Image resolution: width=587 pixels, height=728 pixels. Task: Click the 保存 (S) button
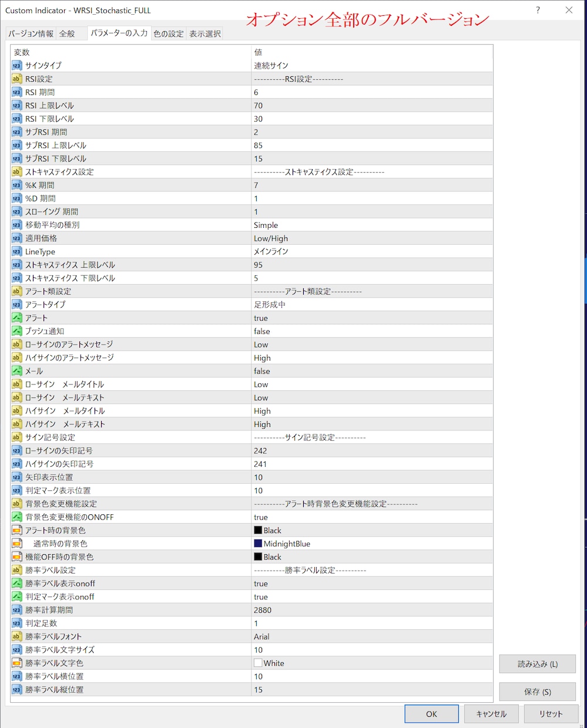(538, 692)
